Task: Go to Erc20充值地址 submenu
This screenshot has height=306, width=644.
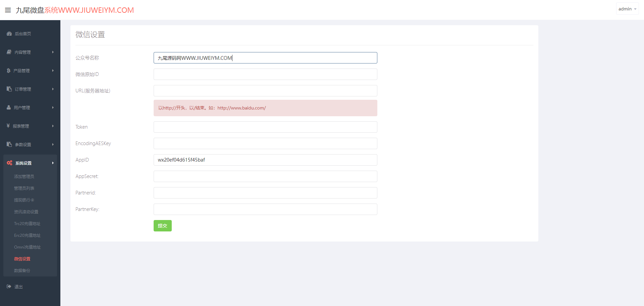Action: click(27, 235)
